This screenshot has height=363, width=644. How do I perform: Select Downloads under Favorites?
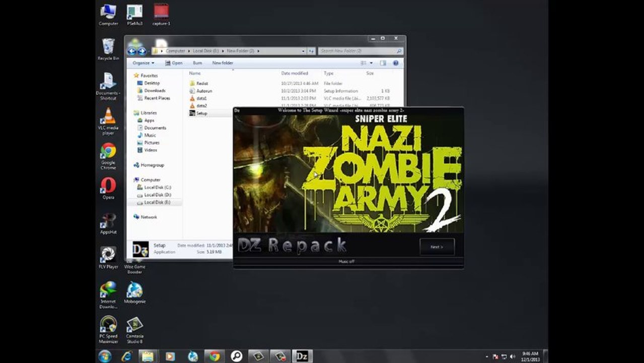click(155, 91)
